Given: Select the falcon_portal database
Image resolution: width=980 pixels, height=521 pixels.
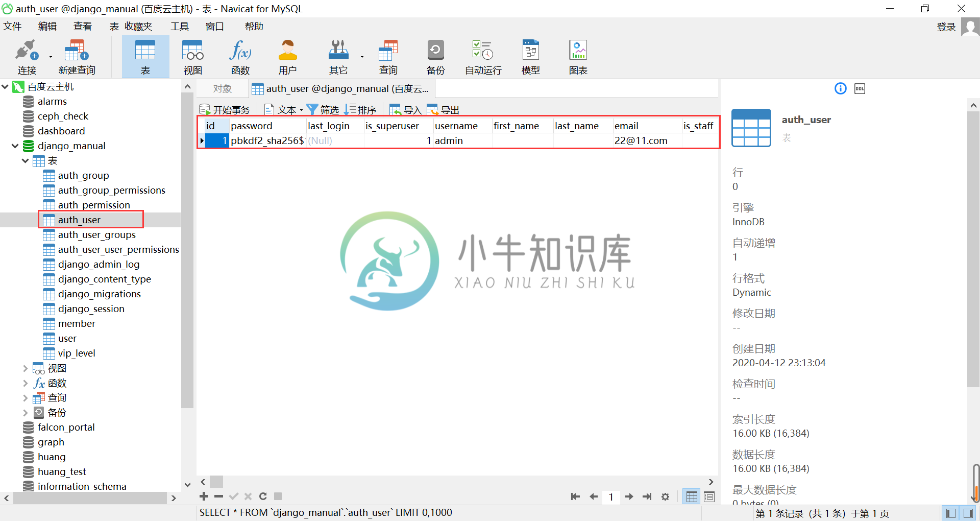Looking at the screenshot, I should (x=66, y=428).
